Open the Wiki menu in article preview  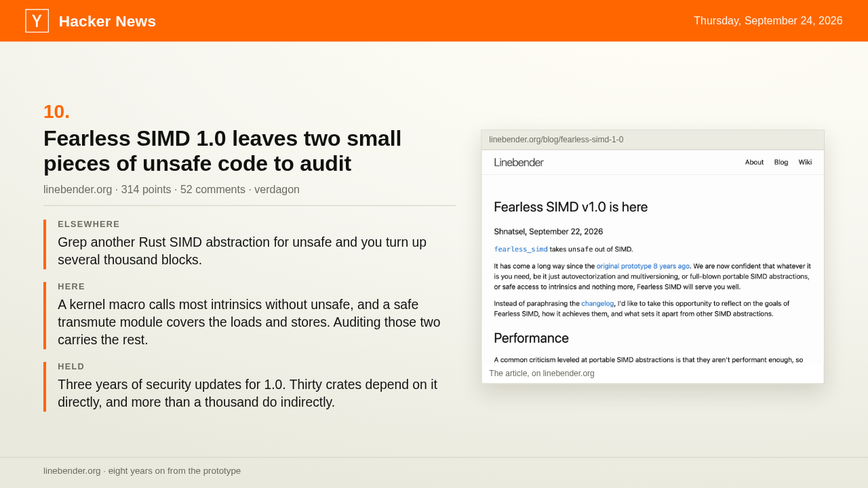point(805,162)
